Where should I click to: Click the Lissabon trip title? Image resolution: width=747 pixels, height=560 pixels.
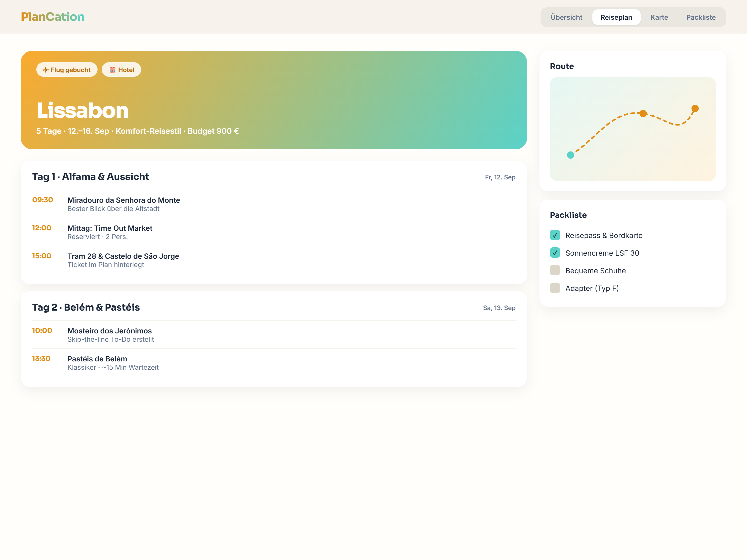82,110
